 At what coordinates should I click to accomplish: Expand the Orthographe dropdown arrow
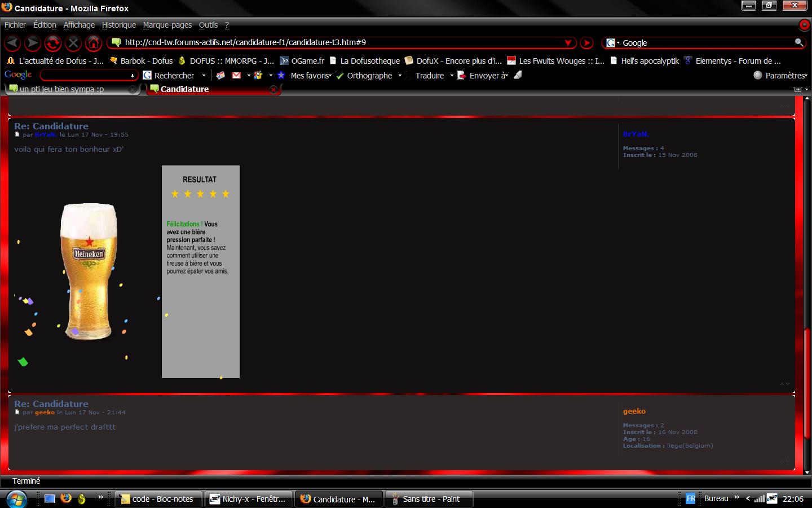coord(400,76)
